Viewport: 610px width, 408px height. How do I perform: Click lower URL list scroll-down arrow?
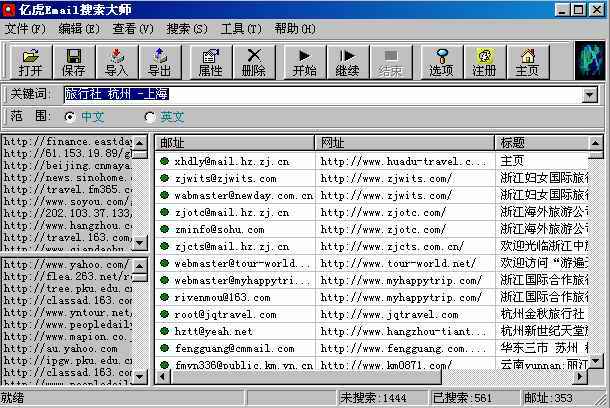point(140,376)
